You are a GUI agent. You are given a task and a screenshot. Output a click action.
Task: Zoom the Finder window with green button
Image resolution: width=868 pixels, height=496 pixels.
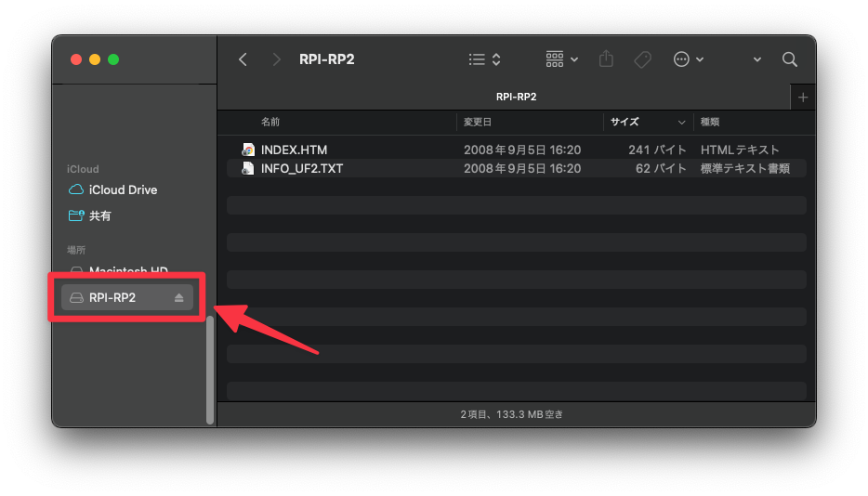pyautogui.click(x=113, y=59)
